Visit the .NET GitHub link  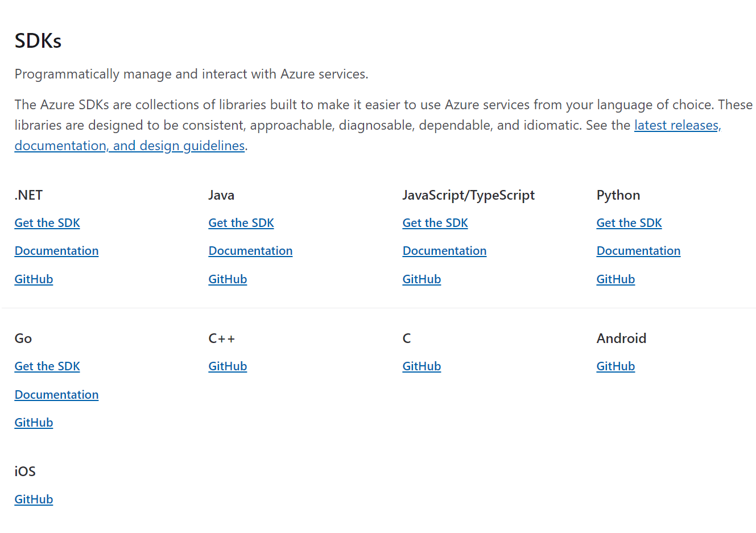point(34,279)
